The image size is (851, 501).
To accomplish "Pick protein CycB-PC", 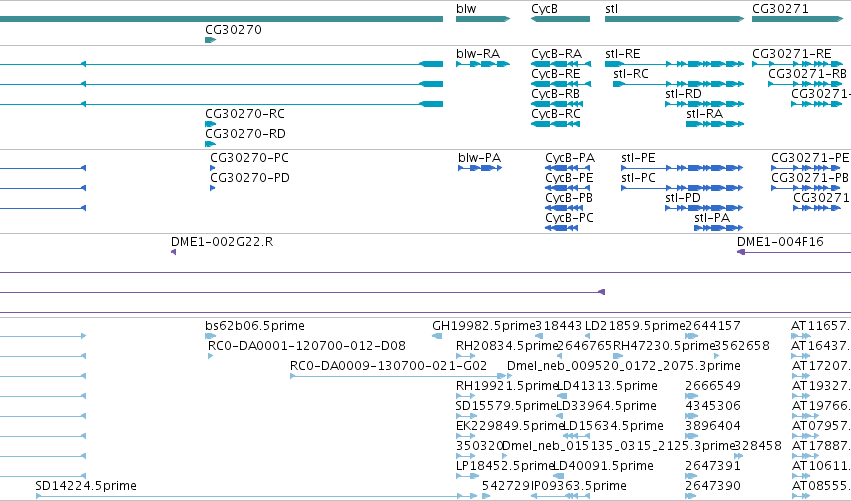I will [562, 229].
